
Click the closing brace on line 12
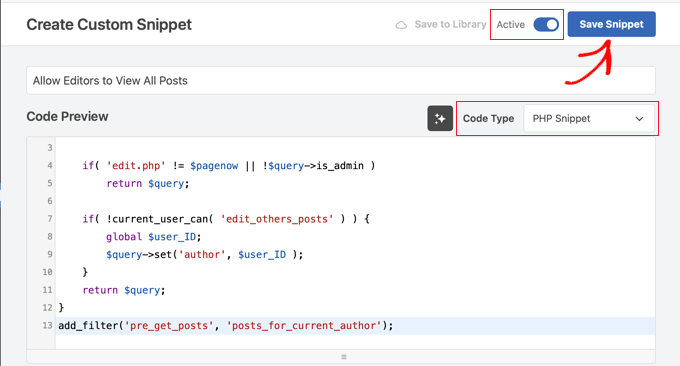coord(61,307)
